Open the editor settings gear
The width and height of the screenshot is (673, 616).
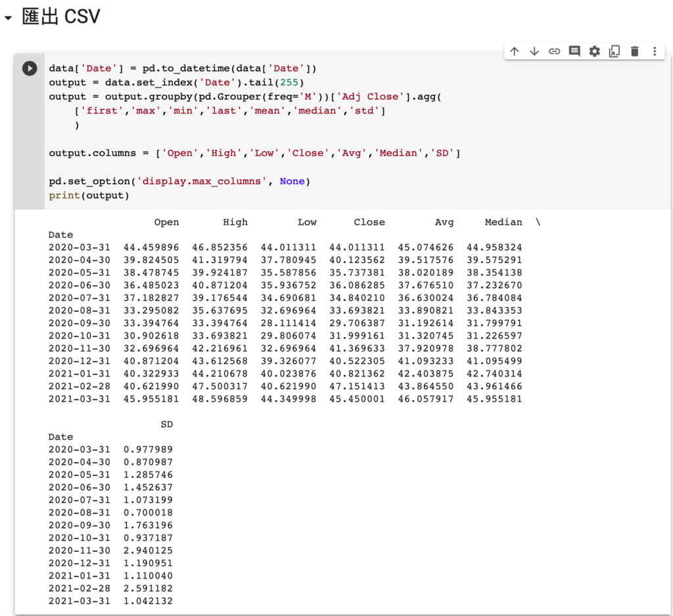[593, 51]
